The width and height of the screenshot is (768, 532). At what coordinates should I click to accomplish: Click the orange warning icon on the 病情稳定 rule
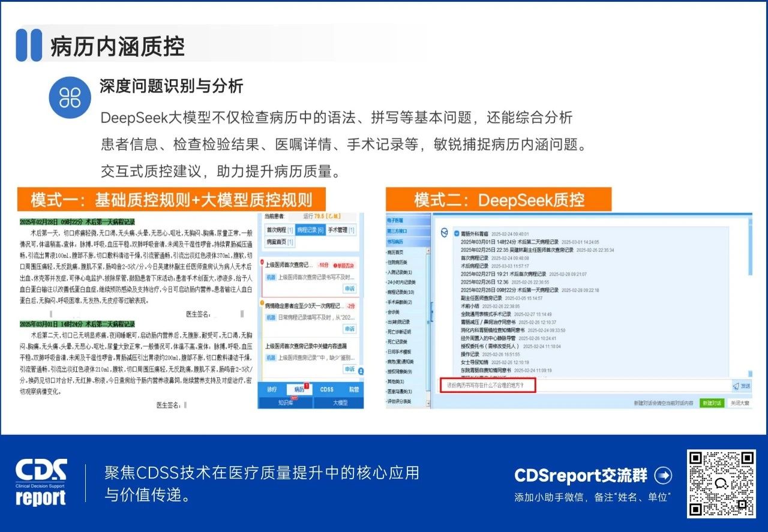(x=262, y=302)
